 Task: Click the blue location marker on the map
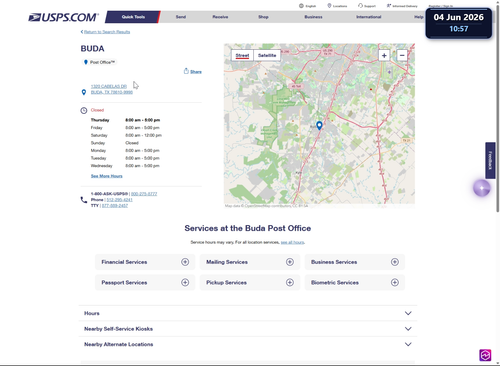pos(319,125)
